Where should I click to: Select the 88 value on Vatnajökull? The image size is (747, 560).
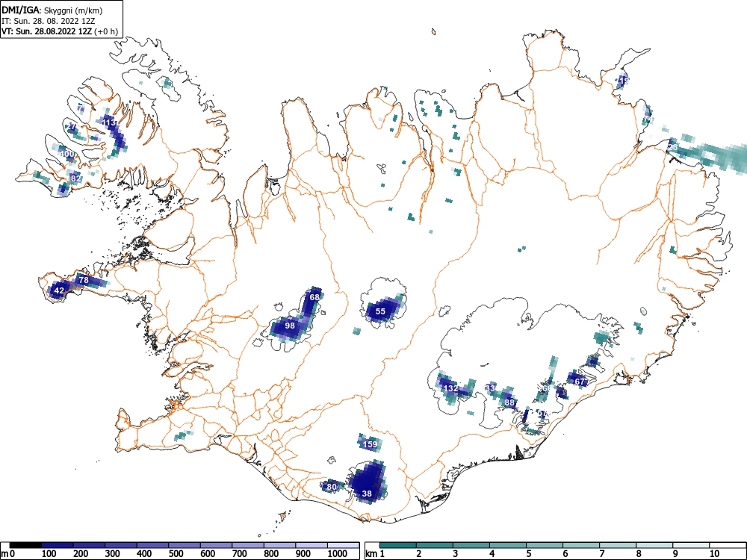509,402
